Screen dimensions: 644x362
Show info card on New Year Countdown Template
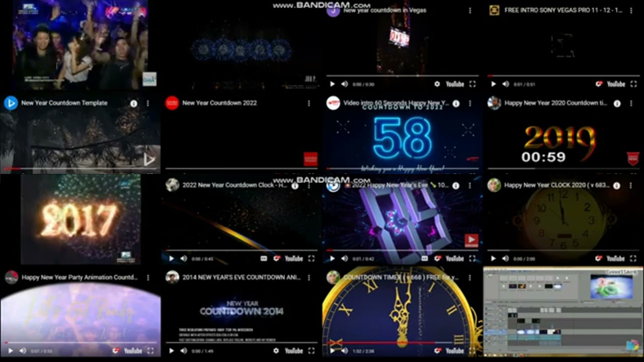point(134,103)
